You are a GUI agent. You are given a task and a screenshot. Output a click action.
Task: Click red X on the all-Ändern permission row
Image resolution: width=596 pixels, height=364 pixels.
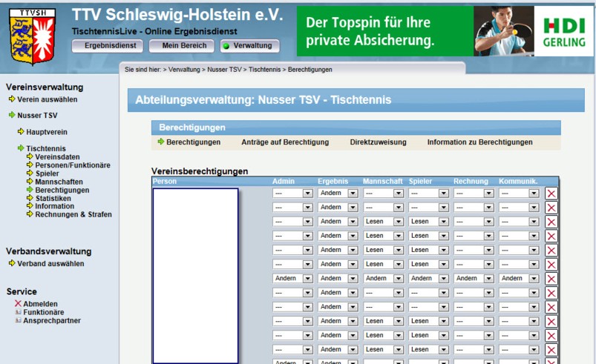[x=551, y=279]
